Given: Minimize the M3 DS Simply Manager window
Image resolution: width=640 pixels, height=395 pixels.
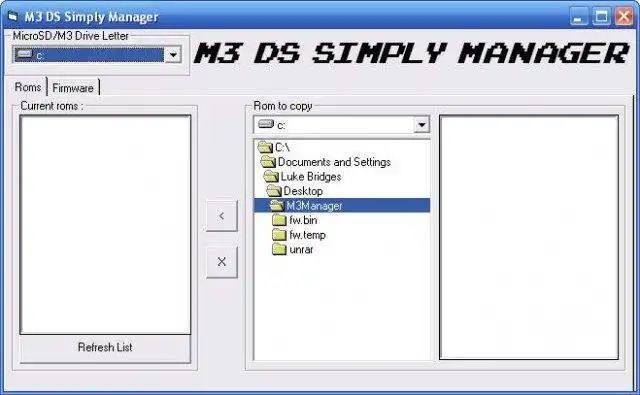Looking at the screenshot, I should [579, 17].
